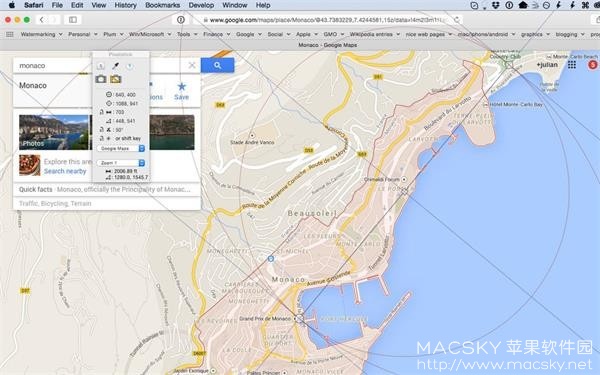Image resolution: width=600 pixels, height=375 pixels.
Task: Click the Search nearby link
Action: 65,171
